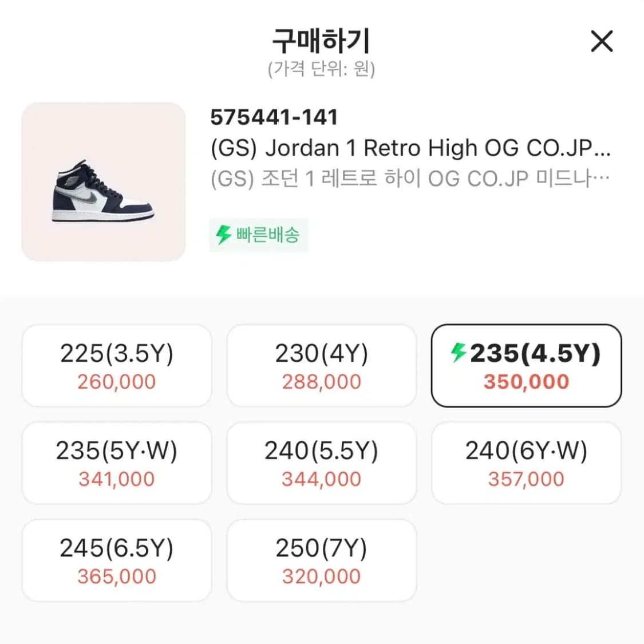Viewport: 644px width, 644px height.
Task: Click product code 575441-141
Action: [274, 117]
